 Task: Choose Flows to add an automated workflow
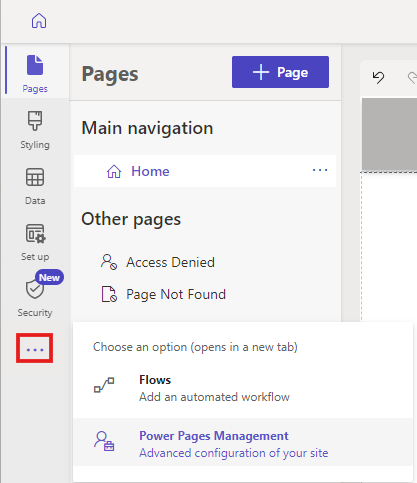click(243, 388)
